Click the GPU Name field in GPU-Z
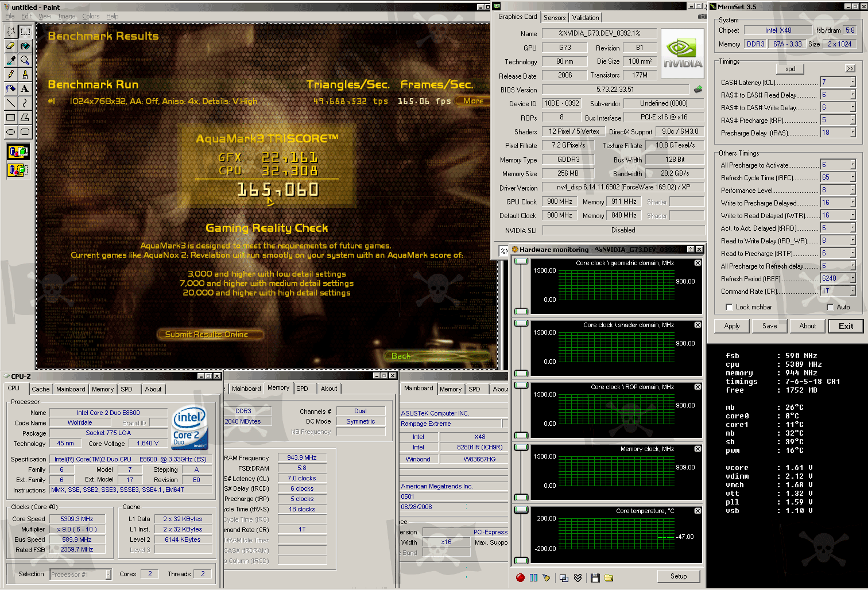Viewport: 868px width, 590px height. pyautogui.click(x=599, y=33)
